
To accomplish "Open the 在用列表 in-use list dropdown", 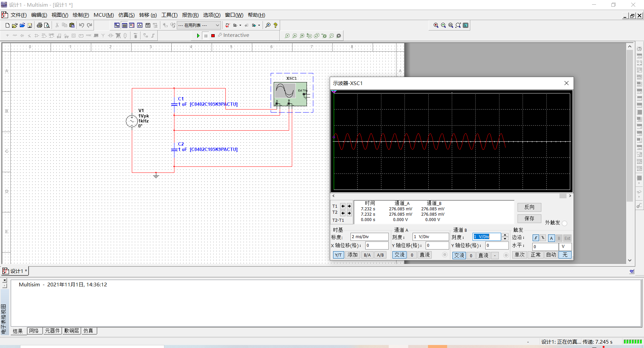I will pyautogui.click(x=199, y=25).
